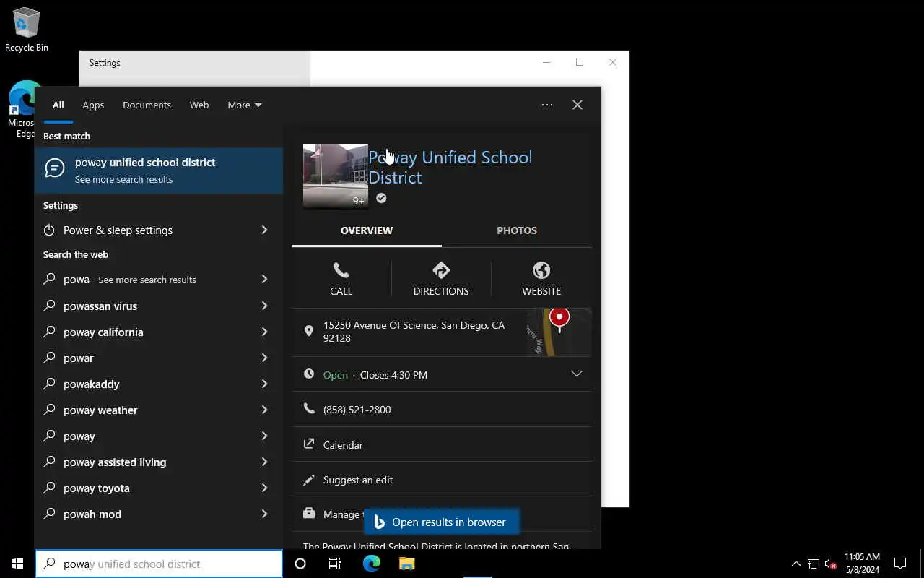This screenshot has height=578, width=924.
Task: Check the taskbar clock showing 11:05 AM
Action: click(862, 564)
